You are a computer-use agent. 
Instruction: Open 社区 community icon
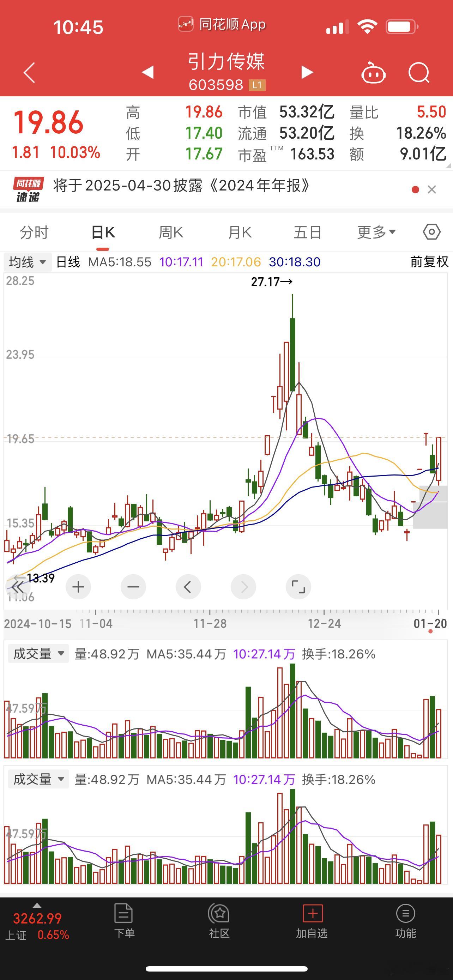click(x=219, y=921)
